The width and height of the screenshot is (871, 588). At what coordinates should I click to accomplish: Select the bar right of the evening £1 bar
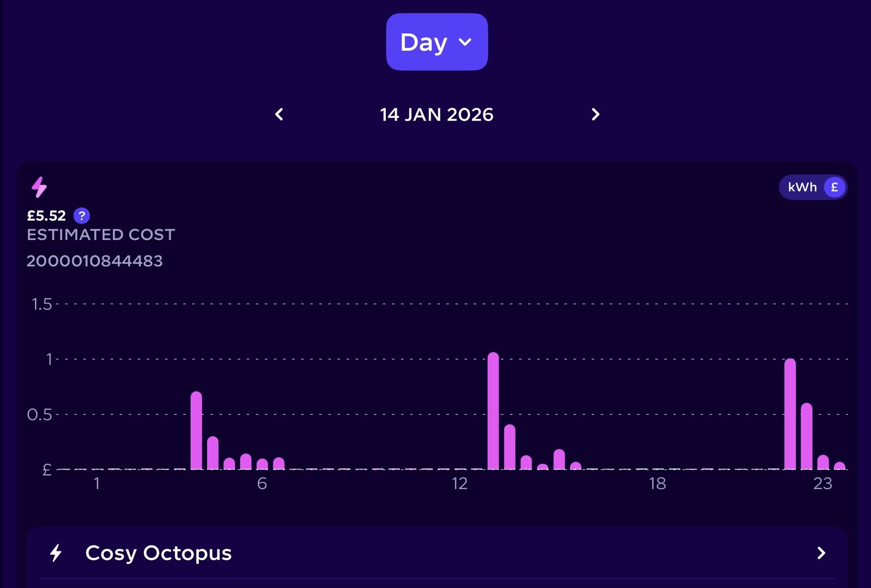[x=807, y=436]
